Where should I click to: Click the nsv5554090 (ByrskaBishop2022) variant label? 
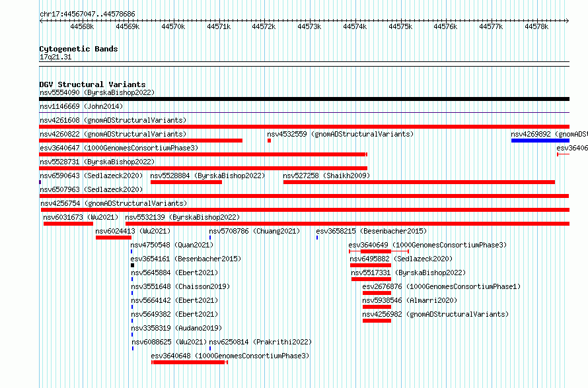pyautogui.click(x=97, y=92)
